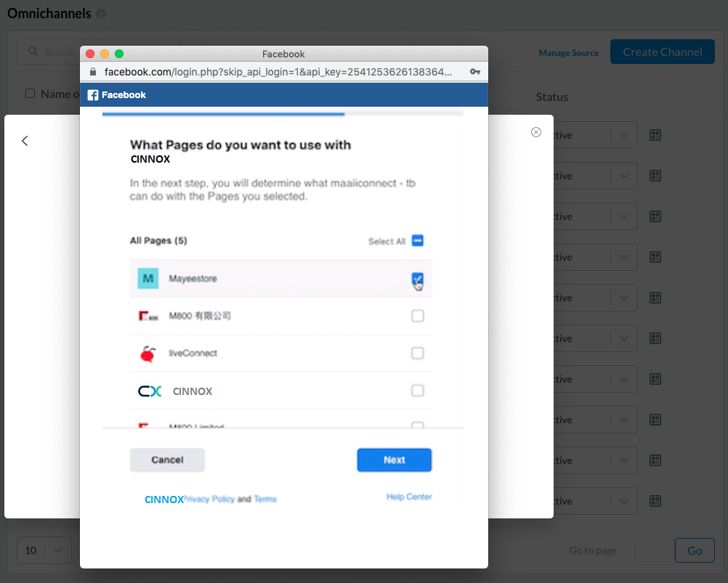
Task: Click the Create Channel button
Action: click(x=663, y=52)
